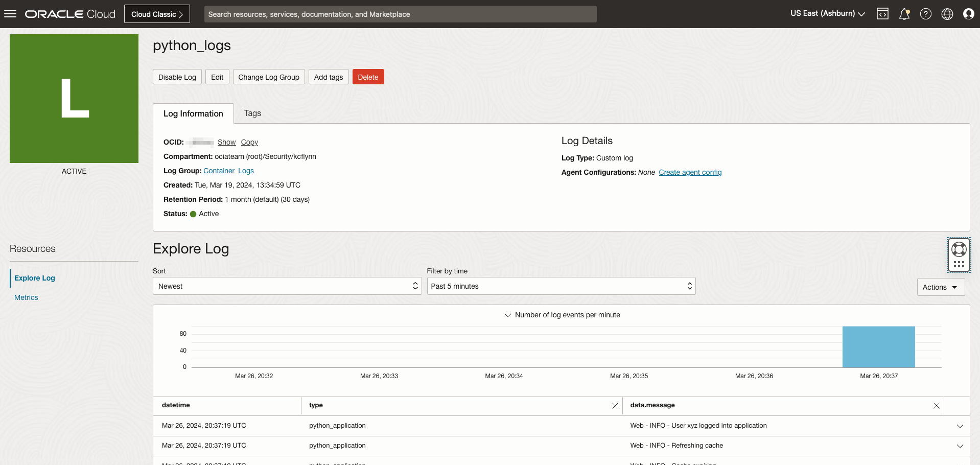Open the Actions dropdown
Viewport: 980px width, 465px height.
click(940, 287)
